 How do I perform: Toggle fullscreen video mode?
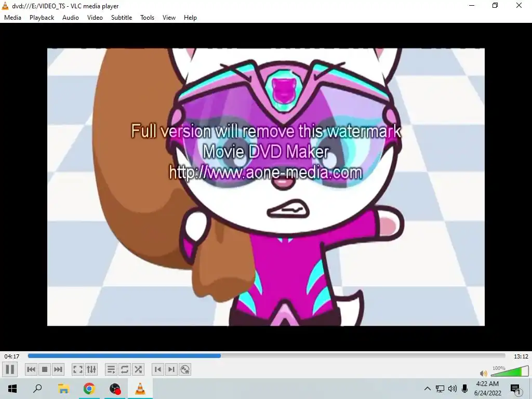coord(78,369)
